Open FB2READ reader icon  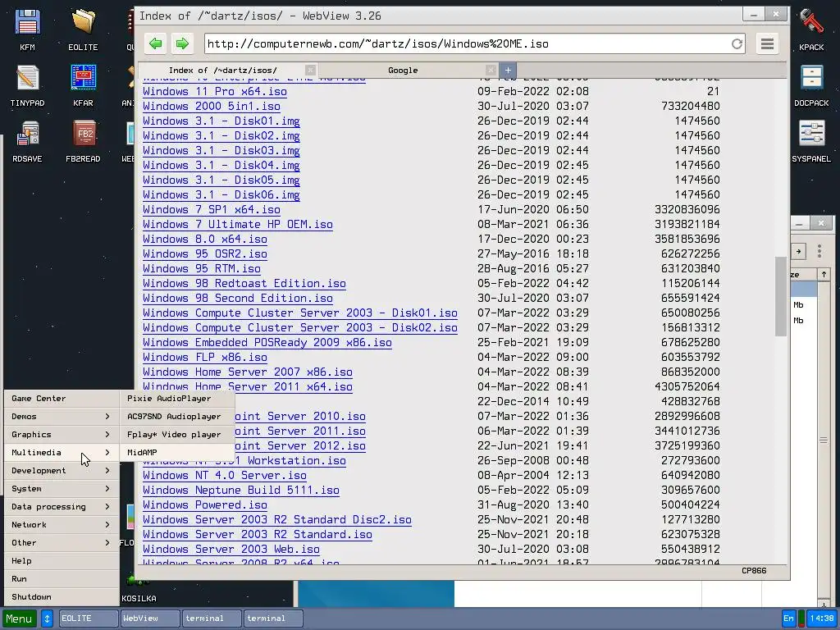click(83, 141)
